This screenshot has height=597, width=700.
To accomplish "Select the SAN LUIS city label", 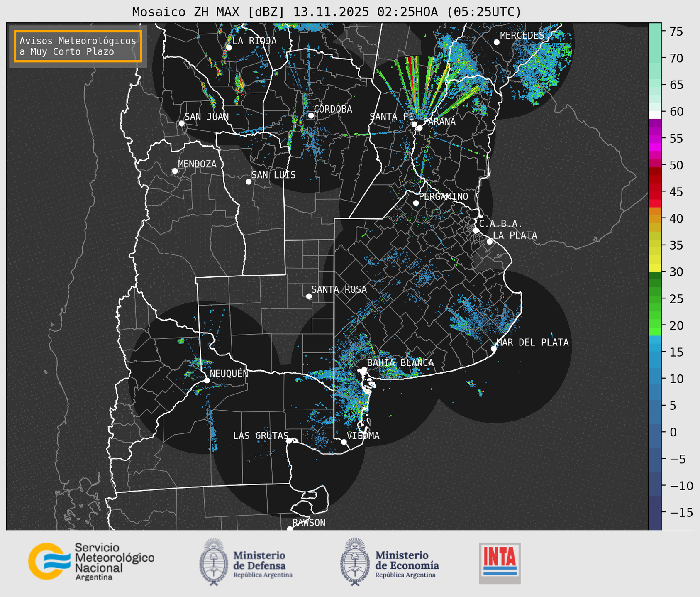I will (273, 175).
